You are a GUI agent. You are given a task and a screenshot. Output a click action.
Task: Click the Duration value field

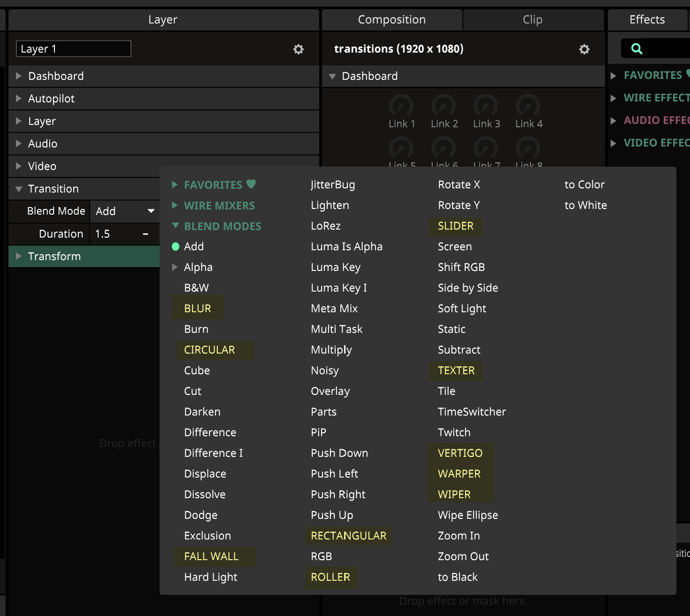[x=117, y=234]
